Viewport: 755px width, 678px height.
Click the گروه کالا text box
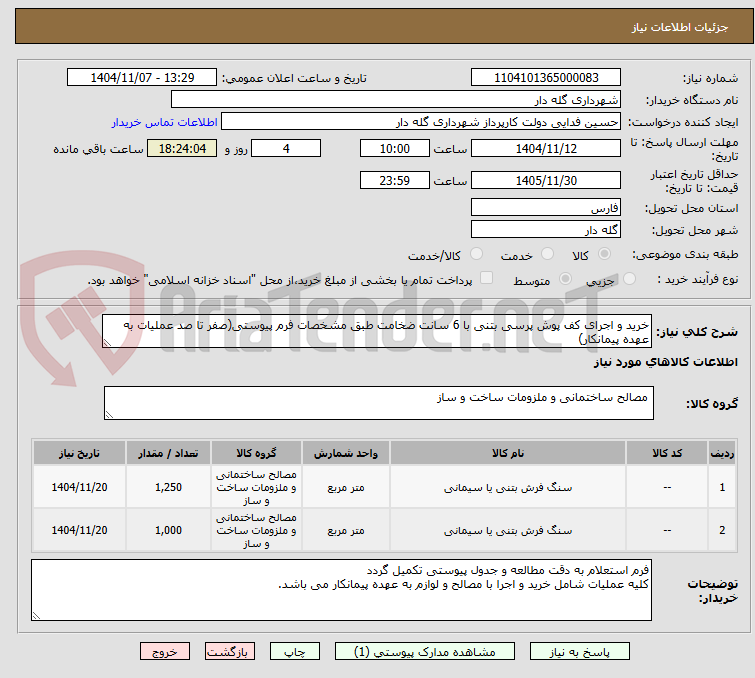tap(378, 403)
